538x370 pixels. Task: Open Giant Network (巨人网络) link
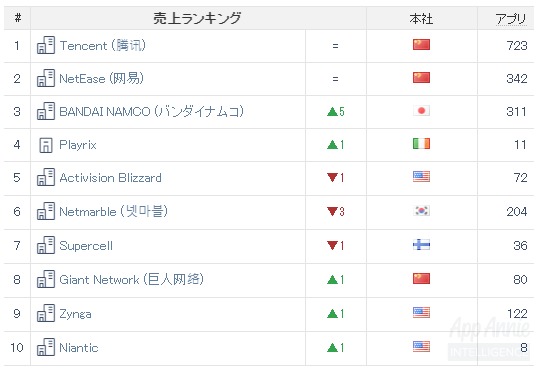pyautogui.click(x=132, y=279)
